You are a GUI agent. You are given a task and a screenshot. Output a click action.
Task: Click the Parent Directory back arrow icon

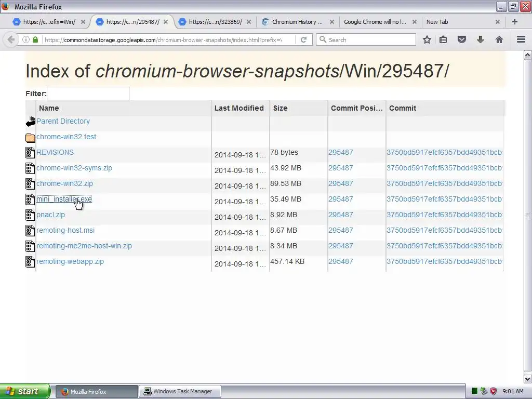point(31,122)
